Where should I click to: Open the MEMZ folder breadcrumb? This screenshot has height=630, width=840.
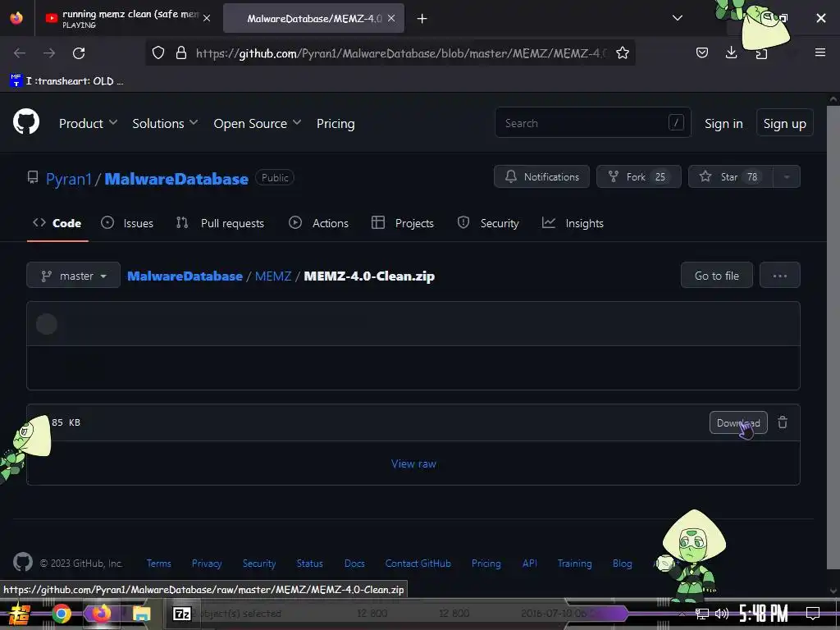coord(272,276)
